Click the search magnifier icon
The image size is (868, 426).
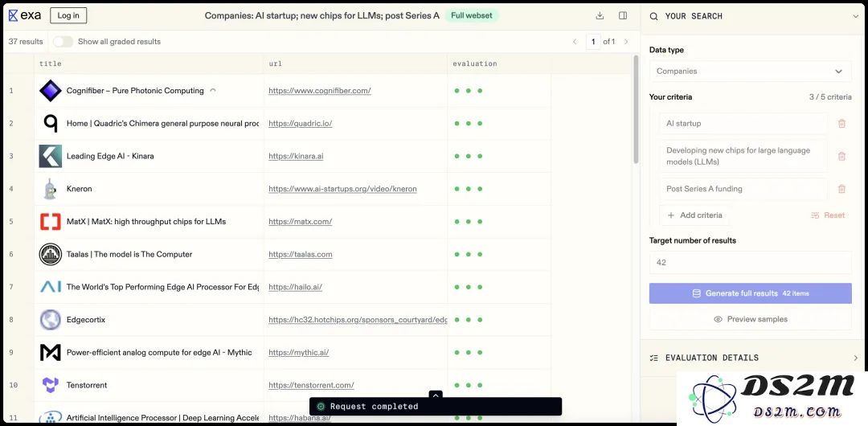(x=653, y=16)
